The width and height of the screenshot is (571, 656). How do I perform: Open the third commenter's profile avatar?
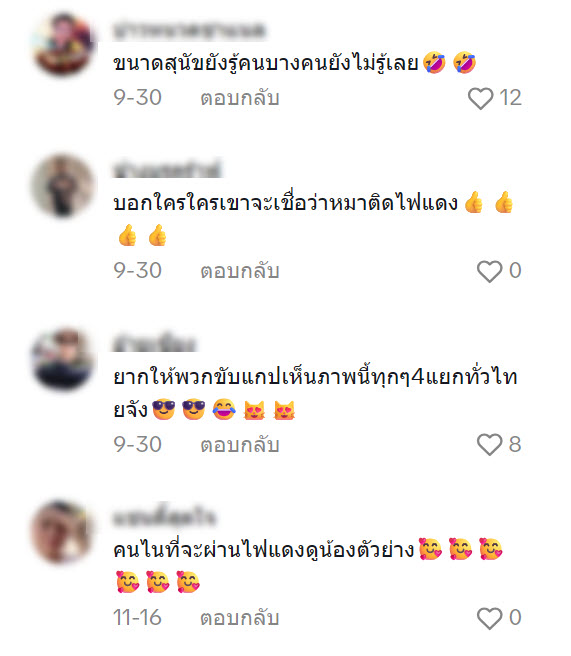63,359
